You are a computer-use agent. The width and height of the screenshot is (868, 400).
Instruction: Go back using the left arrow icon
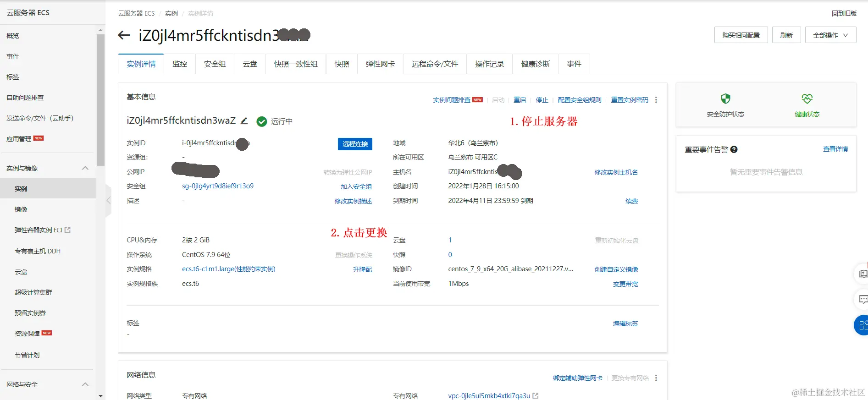point(124,35)
